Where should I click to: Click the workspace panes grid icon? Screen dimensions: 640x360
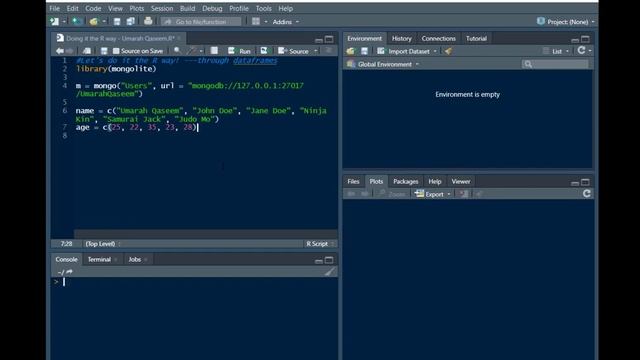[x=256, y=22]
